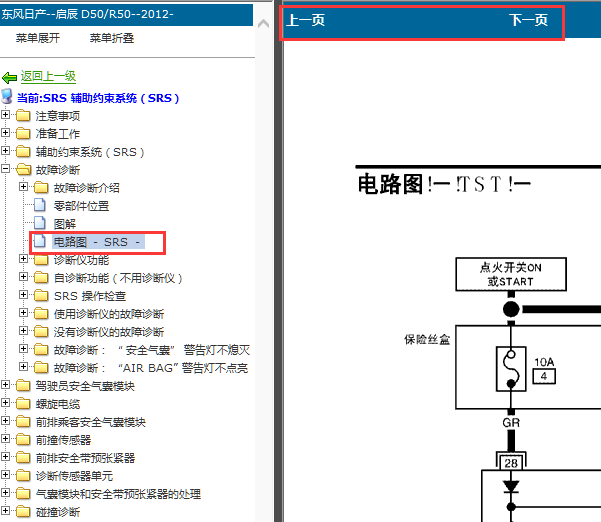601x522 pixels.
Task: Expand the 前排乘客安全气囊模块 node
Action: pyautogui.click(x=5, y=420)
